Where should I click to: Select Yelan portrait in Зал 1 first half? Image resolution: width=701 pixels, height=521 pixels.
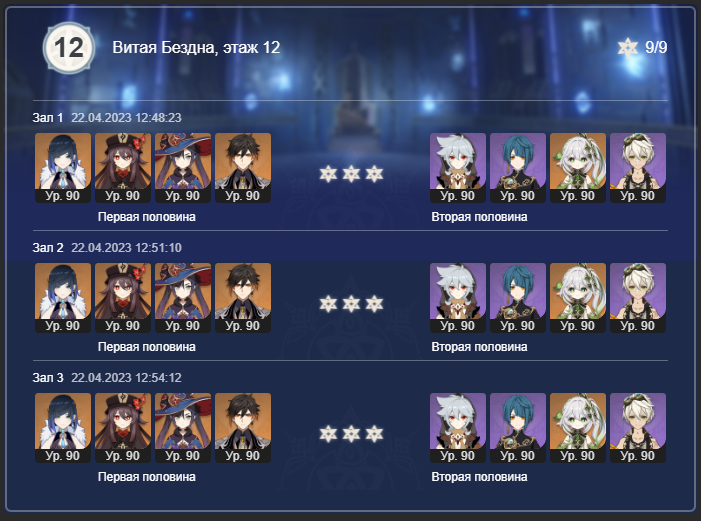[63, 168]
